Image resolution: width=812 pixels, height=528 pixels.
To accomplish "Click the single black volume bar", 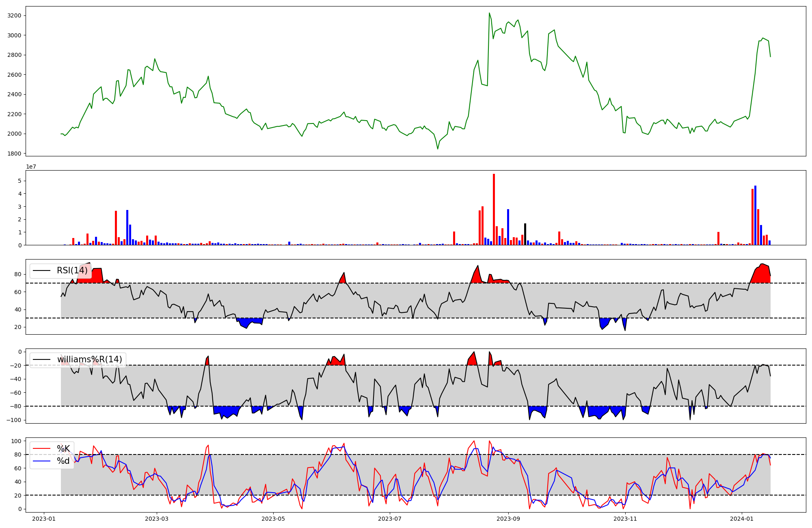I will pos(525,234).
